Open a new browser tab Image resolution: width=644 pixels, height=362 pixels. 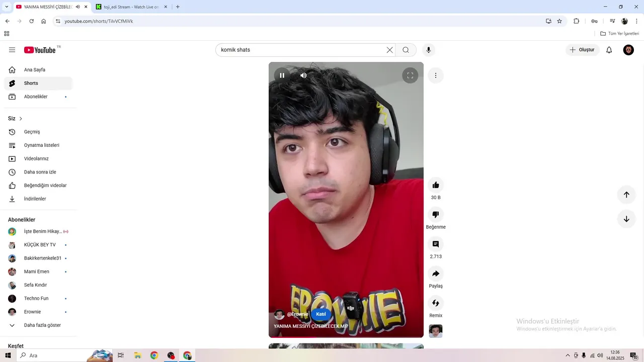point(178,7)
